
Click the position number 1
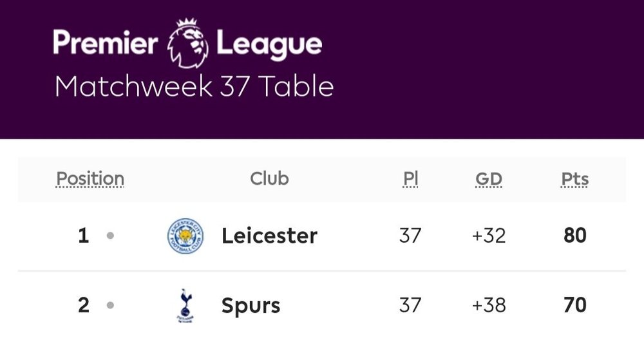[83, 236]
